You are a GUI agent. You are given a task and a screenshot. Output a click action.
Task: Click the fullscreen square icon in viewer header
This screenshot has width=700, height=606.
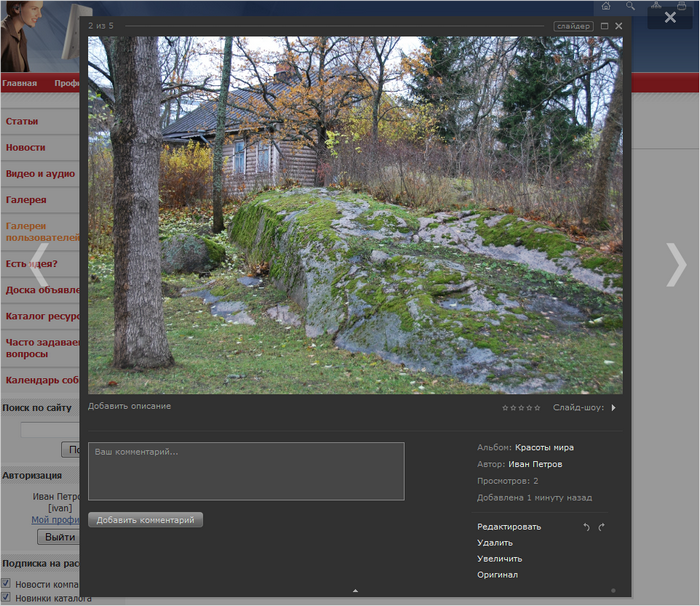coord(605,26)
